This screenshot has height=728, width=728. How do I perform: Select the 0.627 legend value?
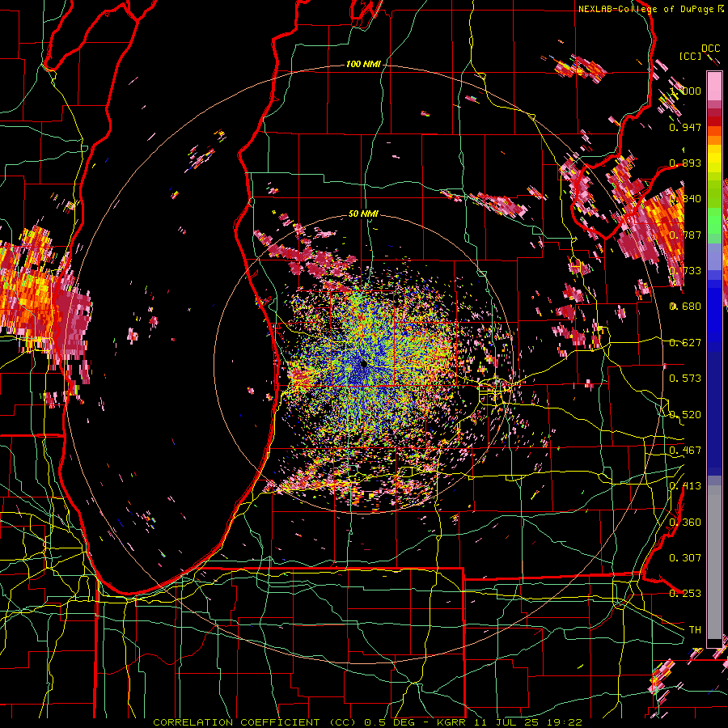click(x=685, y=343)
